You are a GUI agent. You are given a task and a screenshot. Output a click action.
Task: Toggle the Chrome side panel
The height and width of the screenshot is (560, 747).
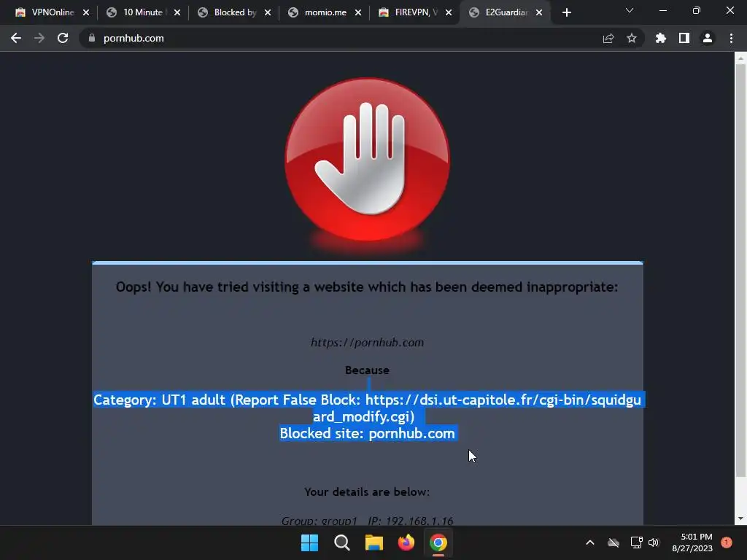(x=684, y=38)
